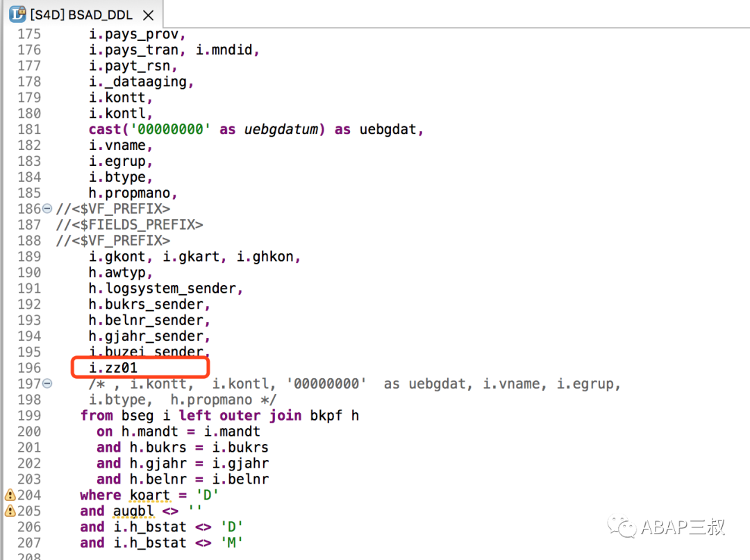Image resolution: width=750 pixels, height=560 pixels.
Task: Click 'h.logsystem_sender,' on line 191
Action: tap(166, 289)
